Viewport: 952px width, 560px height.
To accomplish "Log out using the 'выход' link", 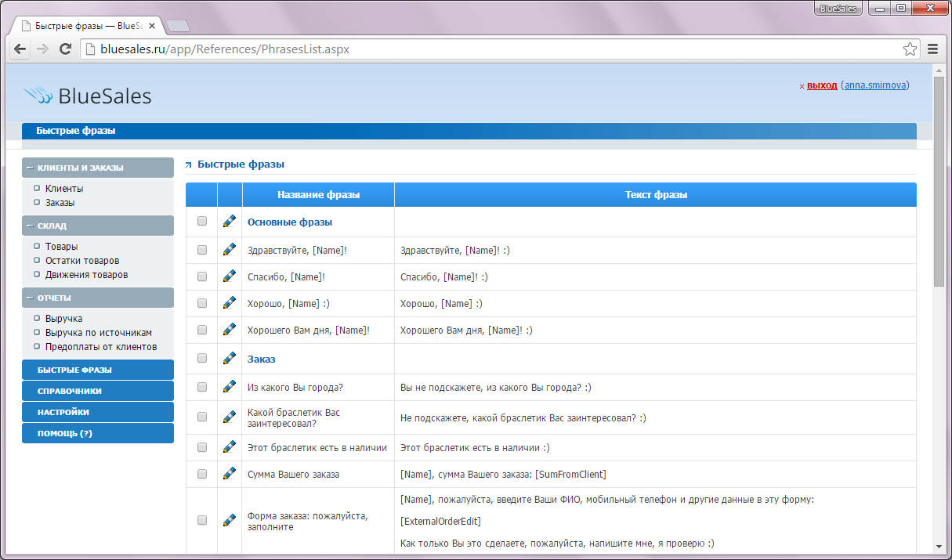I will tap(822, 85).
